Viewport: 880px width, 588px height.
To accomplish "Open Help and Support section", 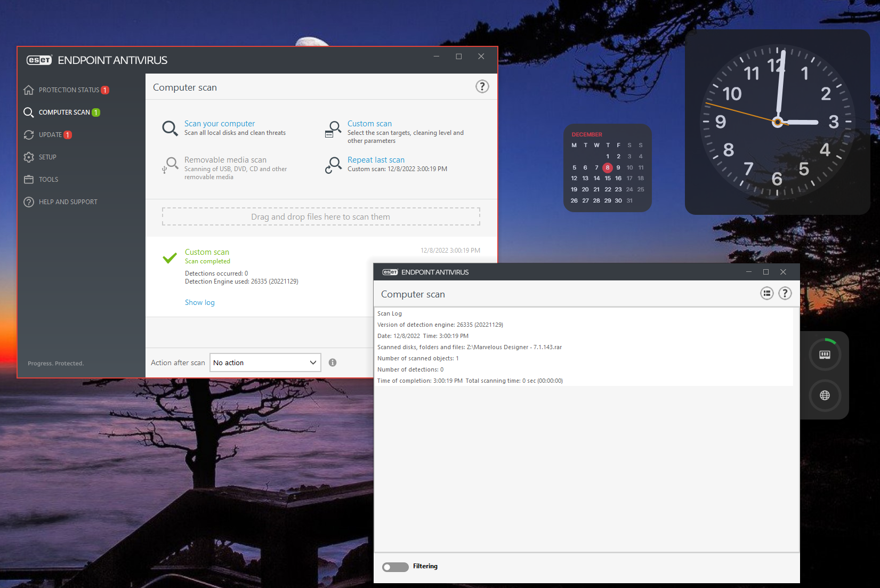I will point(68,202).
